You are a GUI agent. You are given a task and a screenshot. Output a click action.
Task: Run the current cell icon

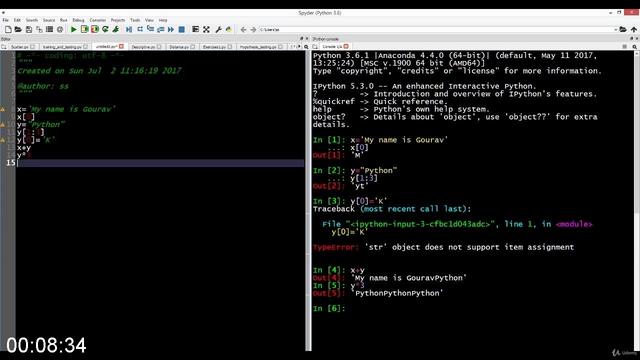click(x=84, y=29)
